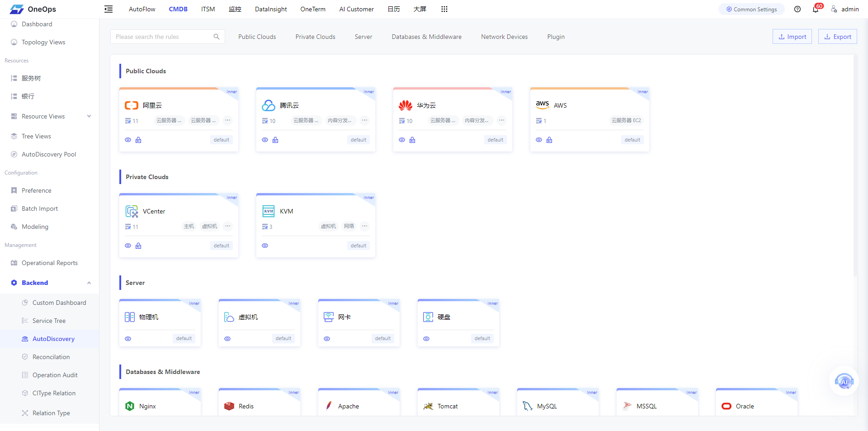Click the search magnifier icon in rules box
Viewport: 868px width, 431px height.
pyautogui.click(x=217, y=37)
